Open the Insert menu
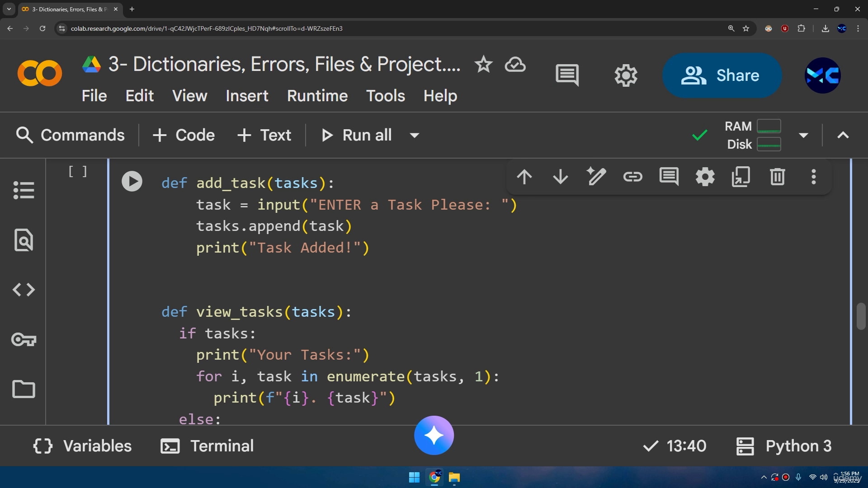The image size is (868, 488). pos(247,96)
